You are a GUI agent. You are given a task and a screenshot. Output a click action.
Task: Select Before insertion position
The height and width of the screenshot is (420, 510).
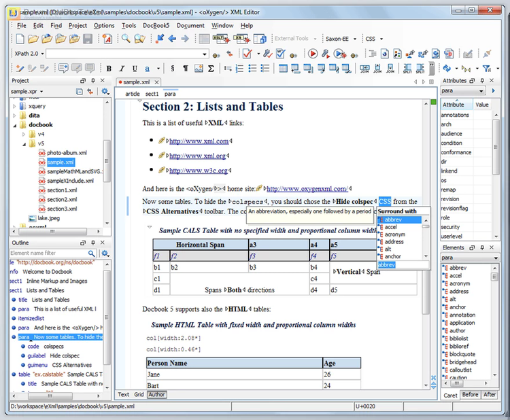(470, 394)
